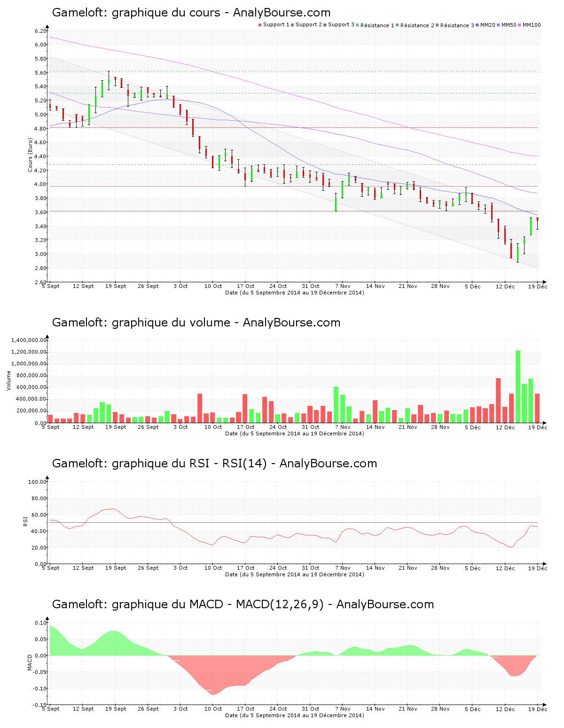Click the 200,000.00 volume axis tick
This screenshot has width=564, height=728.
32,411
